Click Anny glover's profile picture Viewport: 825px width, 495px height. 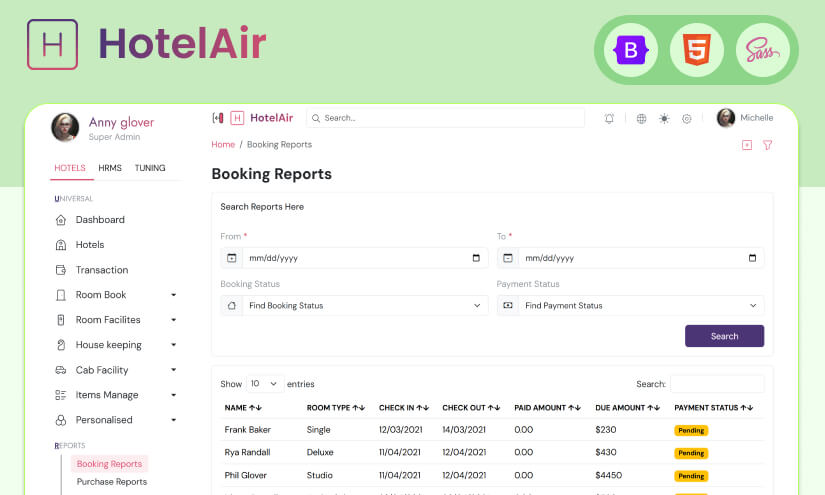[65, 127]
